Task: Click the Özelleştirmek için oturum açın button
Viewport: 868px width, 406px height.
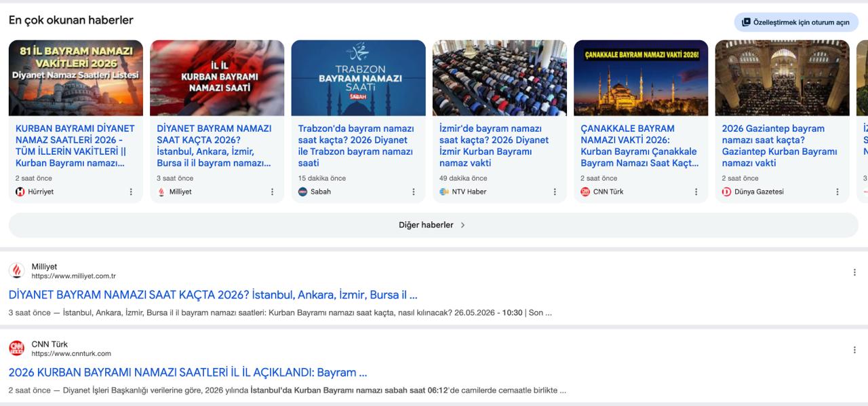Action: [x=796, y=22]
